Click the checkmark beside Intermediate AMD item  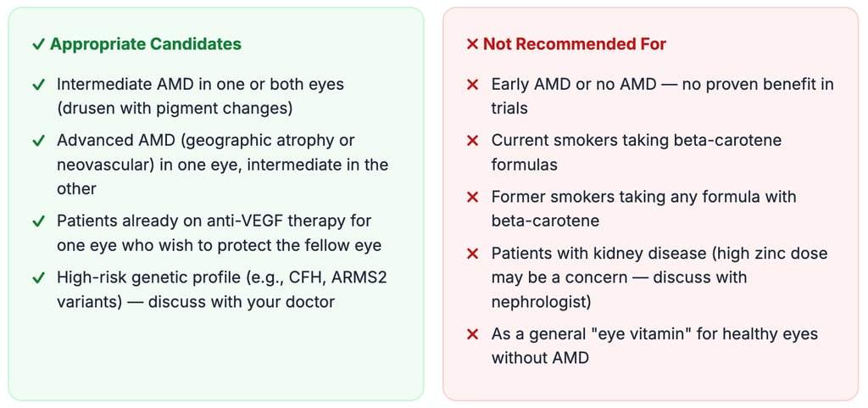click(38, 85)
